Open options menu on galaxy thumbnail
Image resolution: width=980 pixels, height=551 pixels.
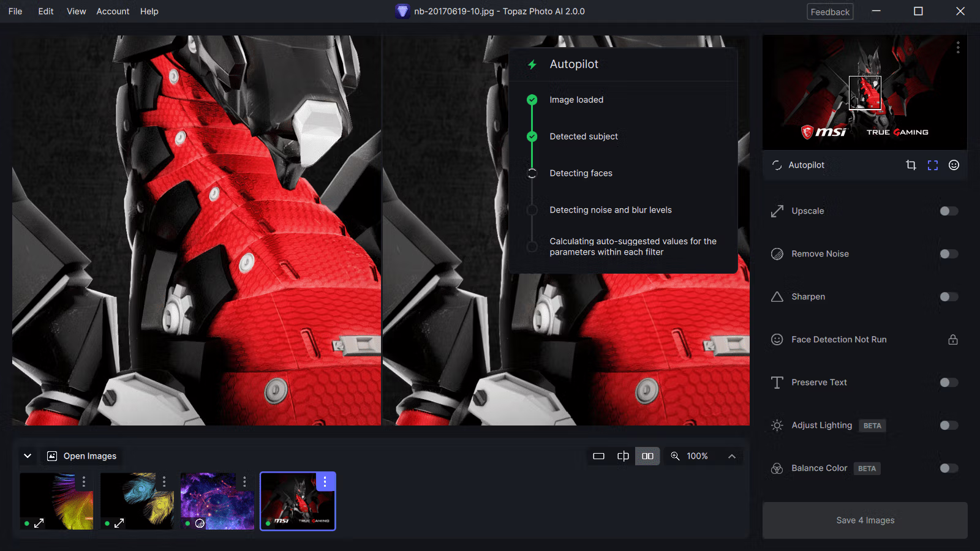pyautogui.click(x=244, y=482)
